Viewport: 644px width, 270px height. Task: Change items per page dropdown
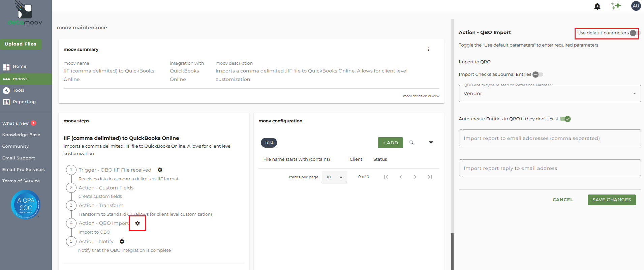click(x=334, y=177)
